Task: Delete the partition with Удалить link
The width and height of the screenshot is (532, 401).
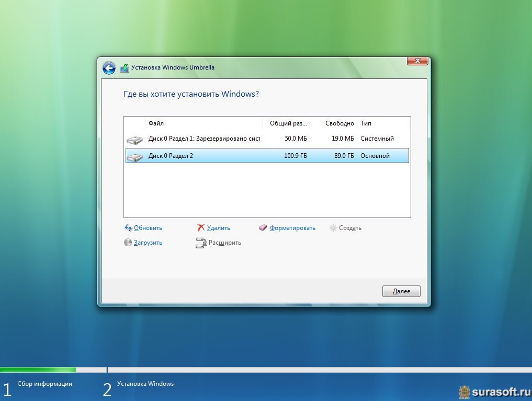Action: pos(219,228)
